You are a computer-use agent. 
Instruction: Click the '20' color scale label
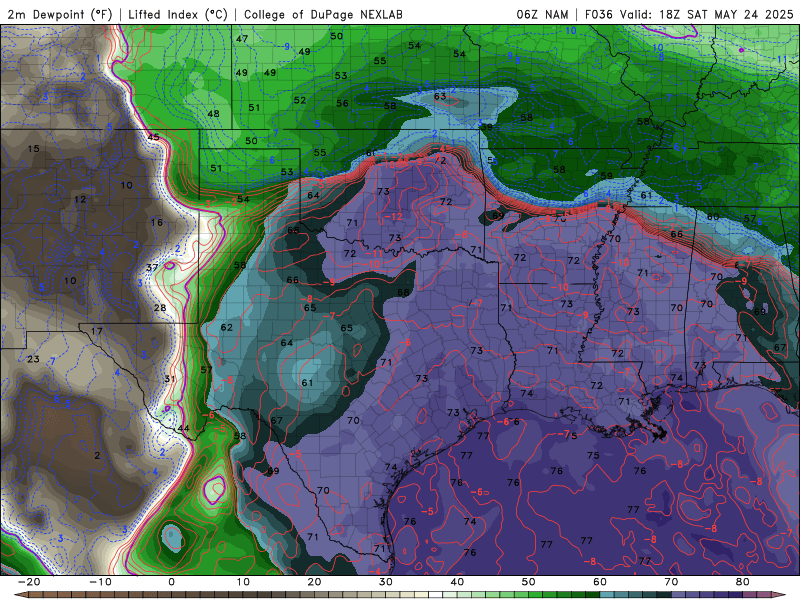314,582
